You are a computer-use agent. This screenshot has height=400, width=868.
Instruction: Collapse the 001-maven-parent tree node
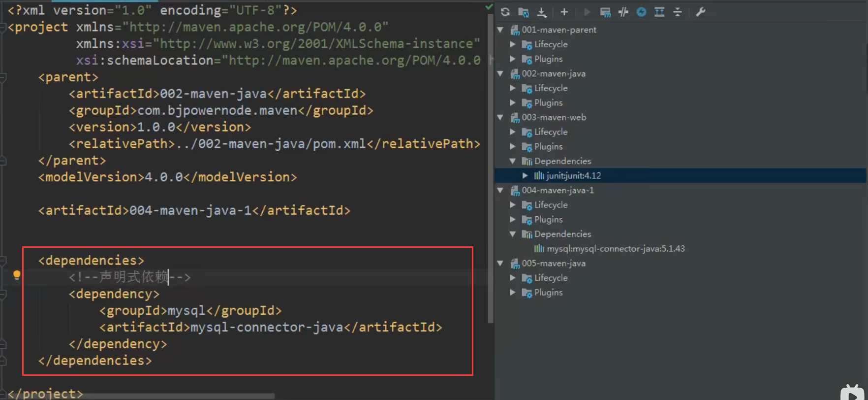pyautogui.click(x=500, y=30)
